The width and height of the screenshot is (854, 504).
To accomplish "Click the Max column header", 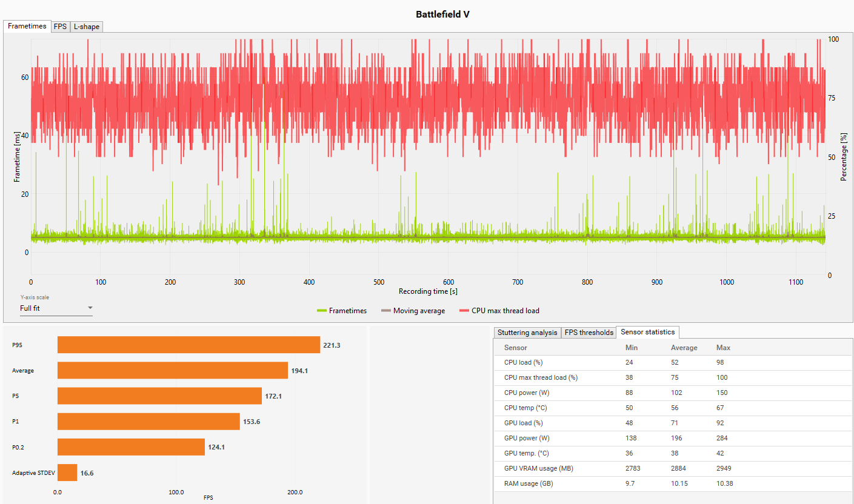I will (723, 348).
